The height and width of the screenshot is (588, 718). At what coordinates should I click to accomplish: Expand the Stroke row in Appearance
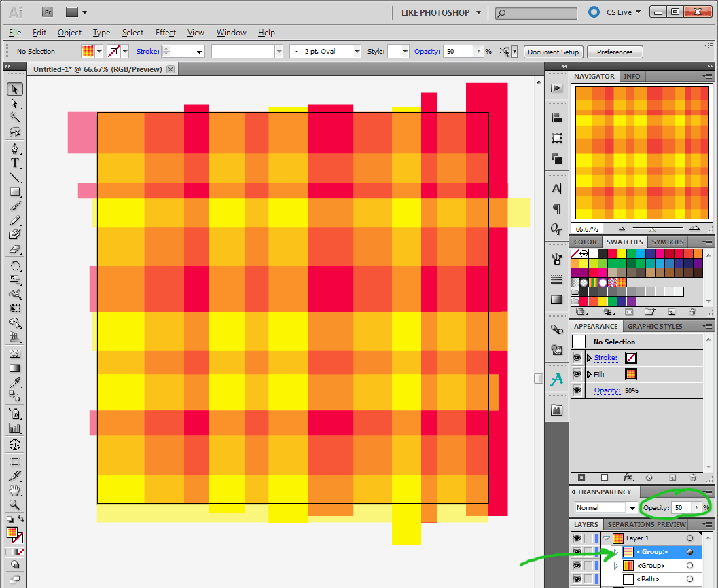[x=589, y=358]
